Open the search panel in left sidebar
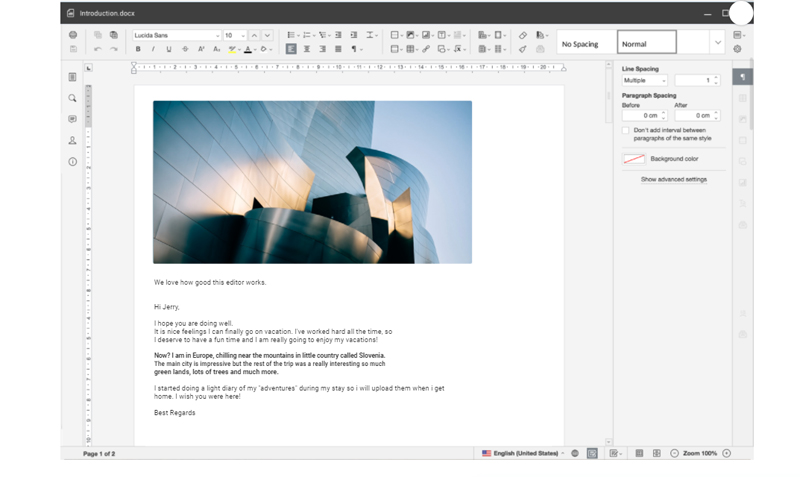The image size is (800, 477). click(72, 98)
